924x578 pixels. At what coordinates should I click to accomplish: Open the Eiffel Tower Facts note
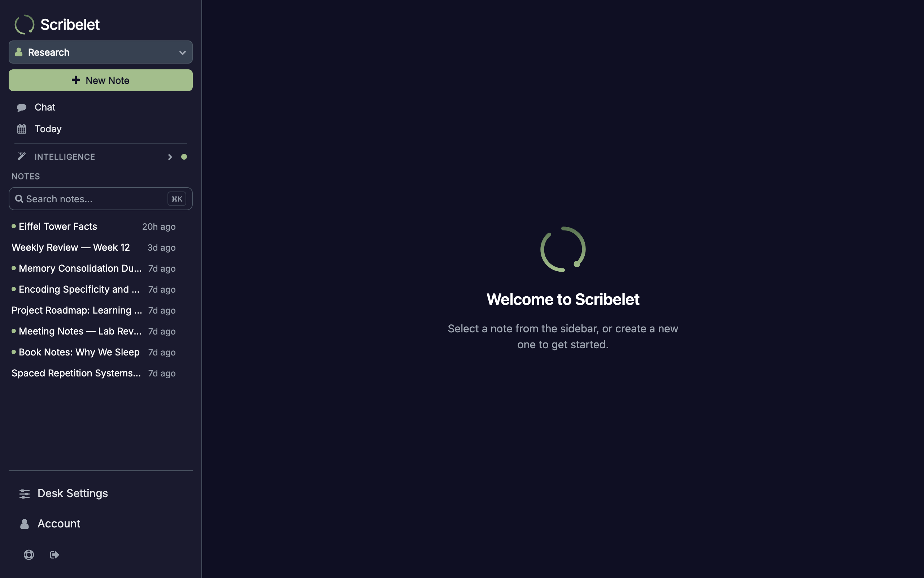[93, 227]
